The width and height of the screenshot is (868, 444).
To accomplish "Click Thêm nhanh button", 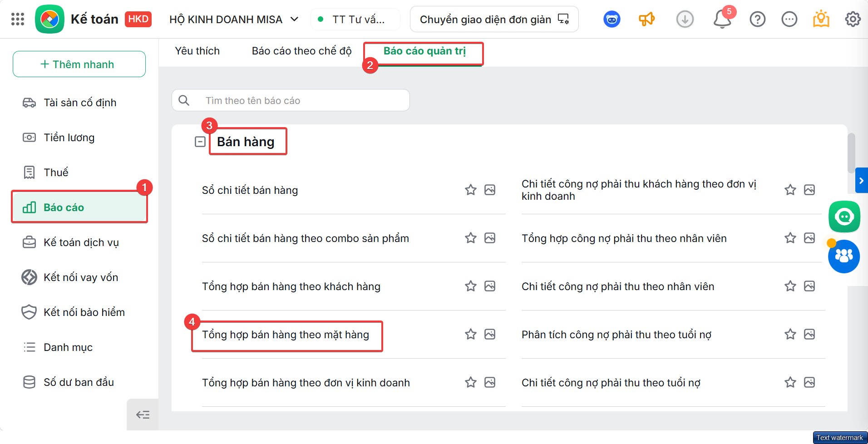I will pyautogui.click(x=79, y=64).
